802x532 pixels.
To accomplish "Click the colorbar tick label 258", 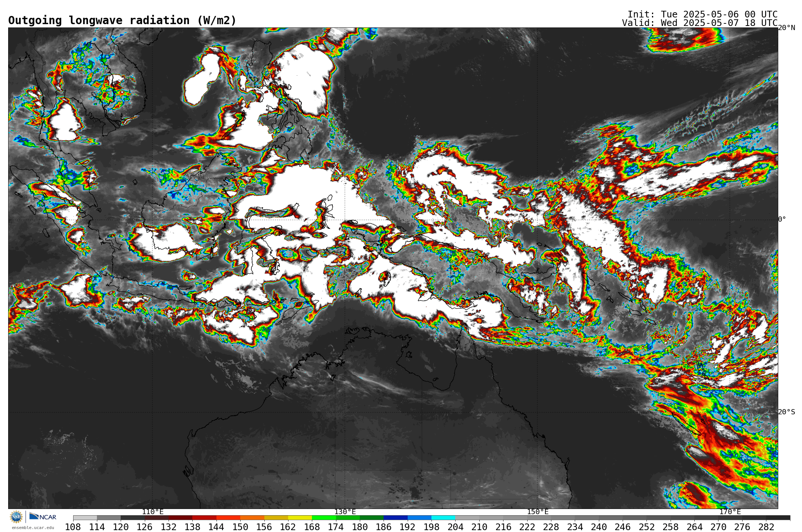I will 671,527.
